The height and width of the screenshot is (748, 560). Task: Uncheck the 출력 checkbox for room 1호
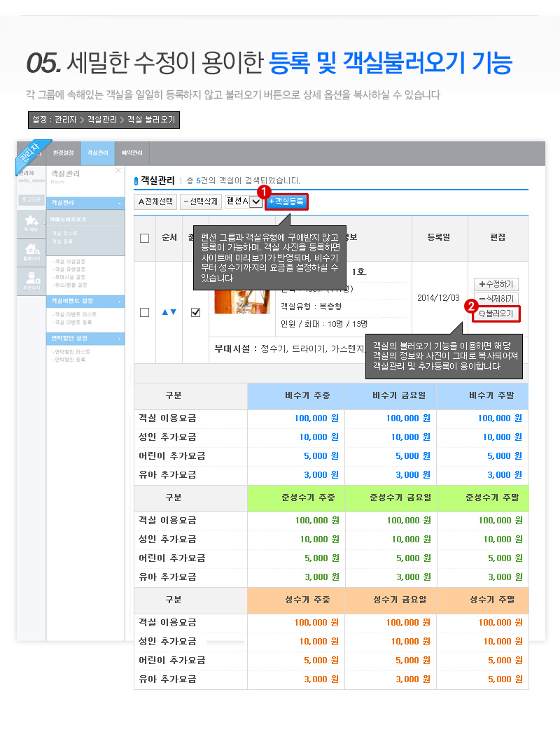coord(195,312)
